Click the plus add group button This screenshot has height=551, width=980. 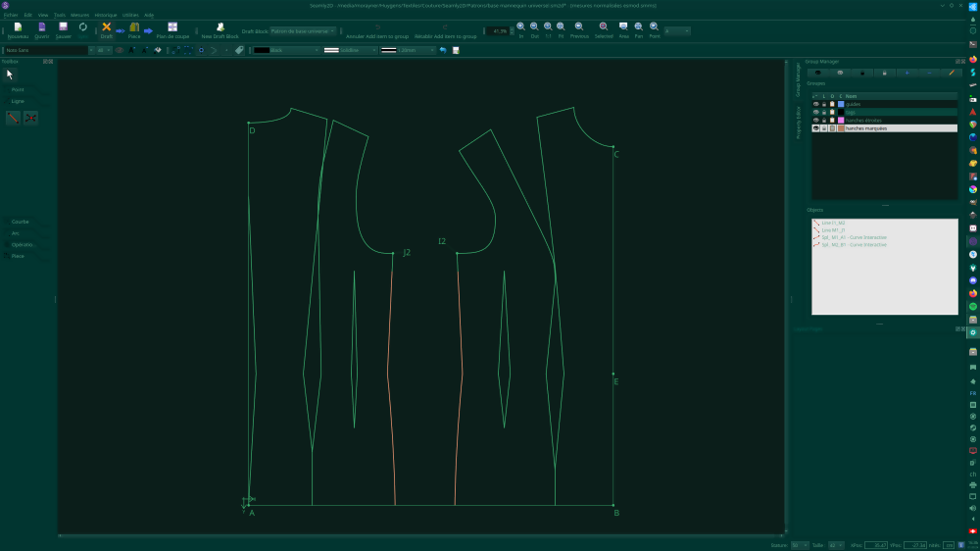906,74
